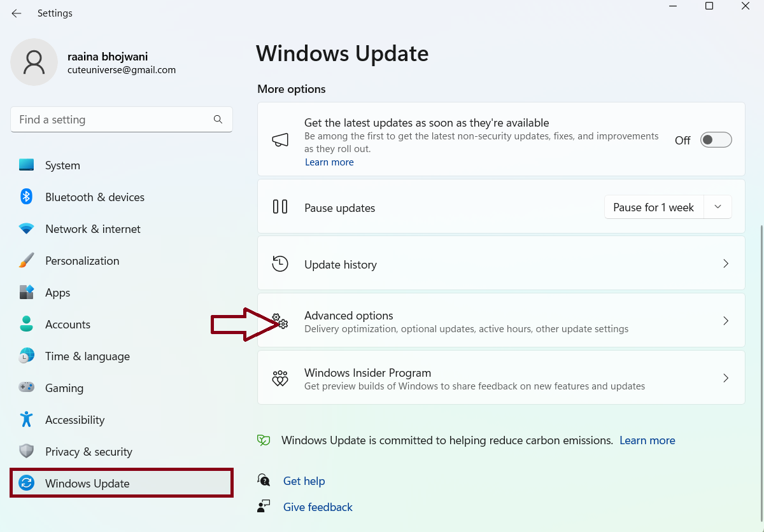Open the Get help link
The width and height of the screenshot is (764, 532).
(304, 481)
